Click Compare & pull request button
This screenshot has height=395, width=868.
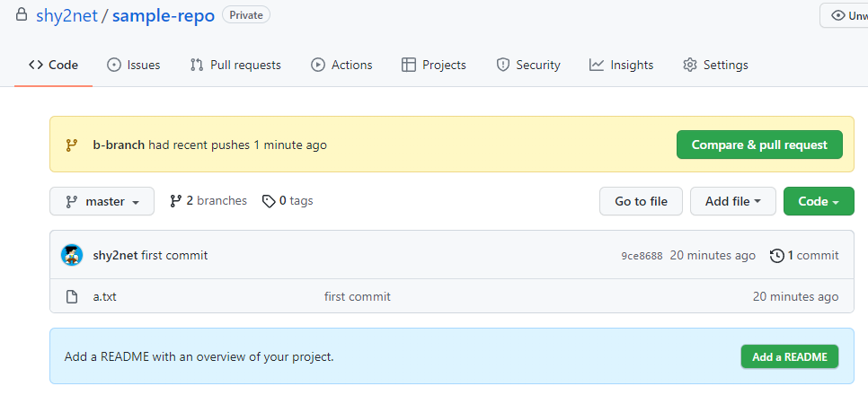(759, 145)
